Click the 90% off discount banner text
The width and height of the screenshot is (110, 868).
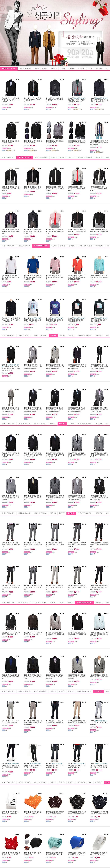[x=73, y=53]
